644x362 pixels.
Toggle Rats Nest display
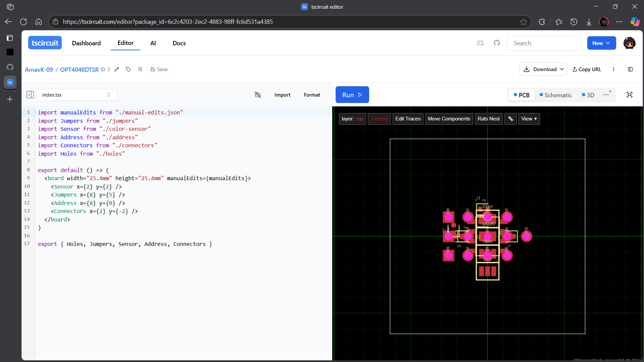tap(488, 119)
